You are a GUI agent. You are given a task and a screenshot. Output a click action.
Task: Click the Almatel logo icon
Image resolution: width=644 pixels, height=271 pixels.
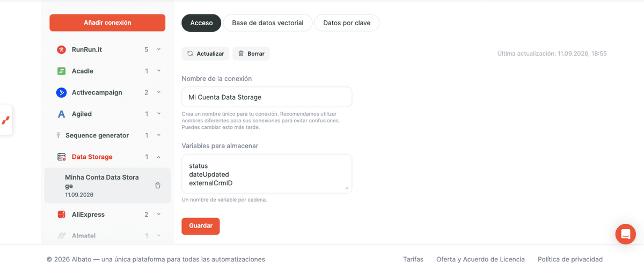click(x=61, y=236)
